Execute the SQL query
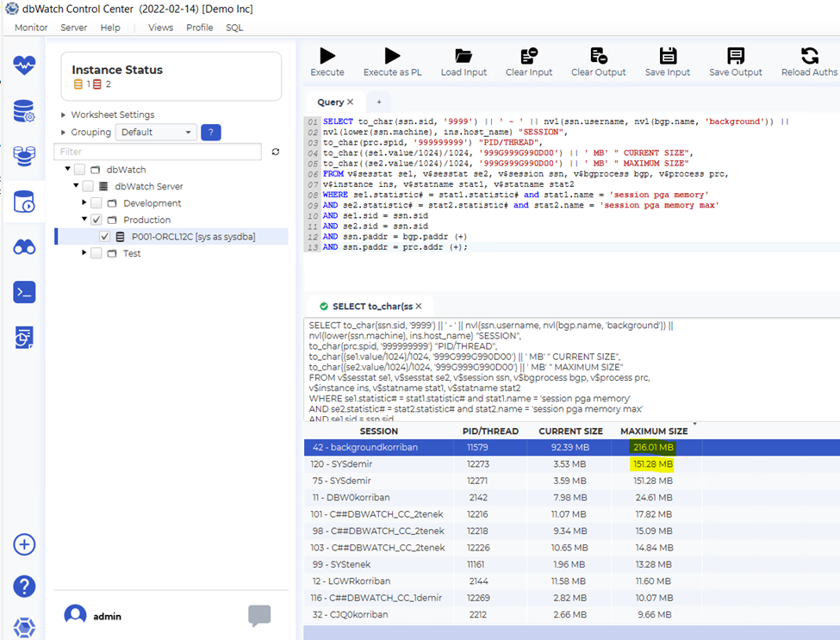This screenshot has height=640, width=840. tap(327, 62)
